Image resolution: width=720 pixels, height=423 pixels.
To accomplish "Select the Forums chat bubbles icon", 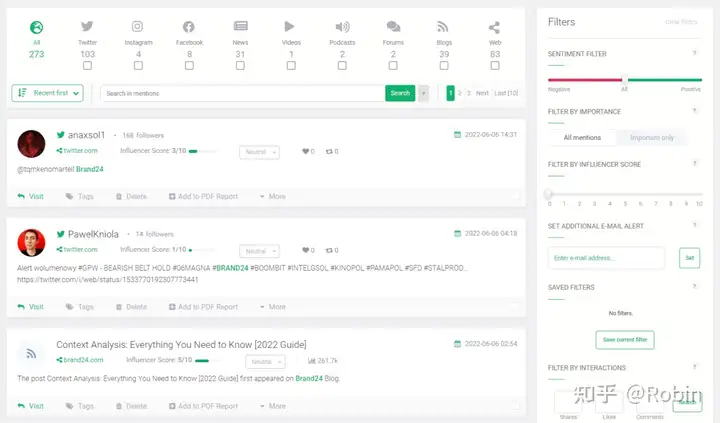I will [393, 27].
